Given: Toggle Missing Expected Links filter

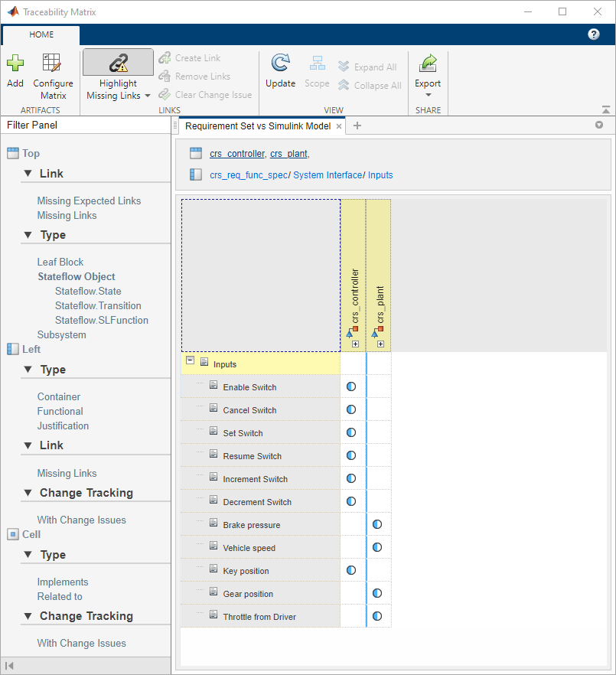Looking at the screenshot, I should pyautogui.click(x=89, y=201).
